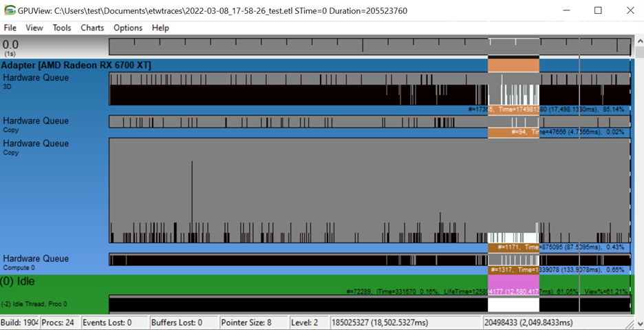Click the 3D queue stats text showing 85.14%
The width and height of the screenshot is (644, 330).
(x=546, y=110)
